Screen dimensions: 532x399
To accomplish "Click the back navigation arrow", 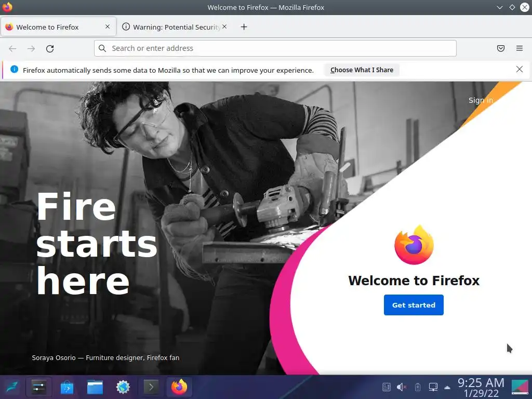I will tap(12, 48).
